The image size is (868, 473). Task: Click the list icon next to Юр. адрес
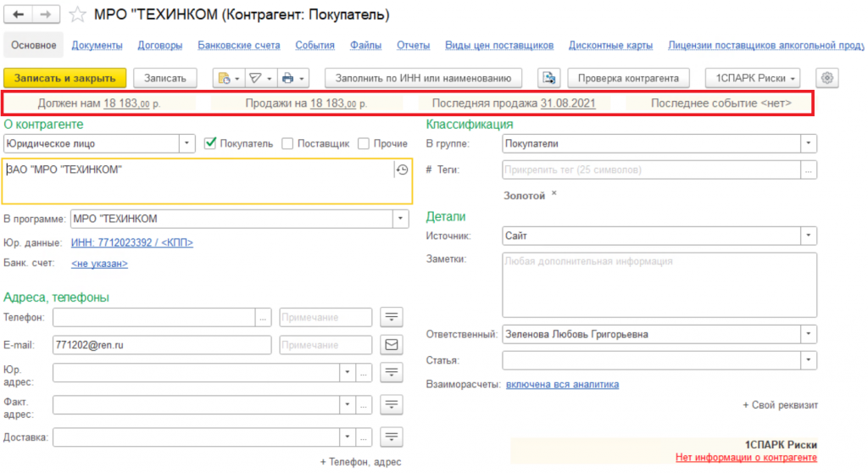(x=392, y=372)
